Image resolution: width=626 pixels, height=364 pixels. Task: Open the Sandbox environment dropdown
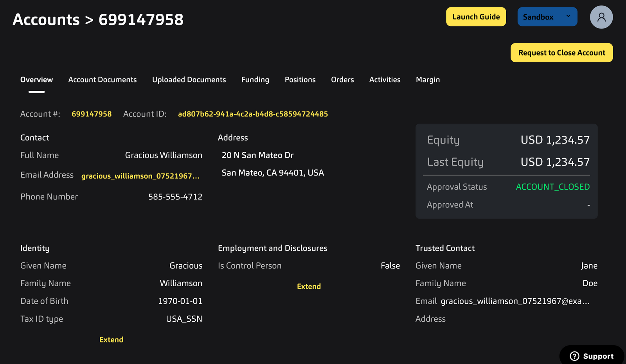(547, 17)
